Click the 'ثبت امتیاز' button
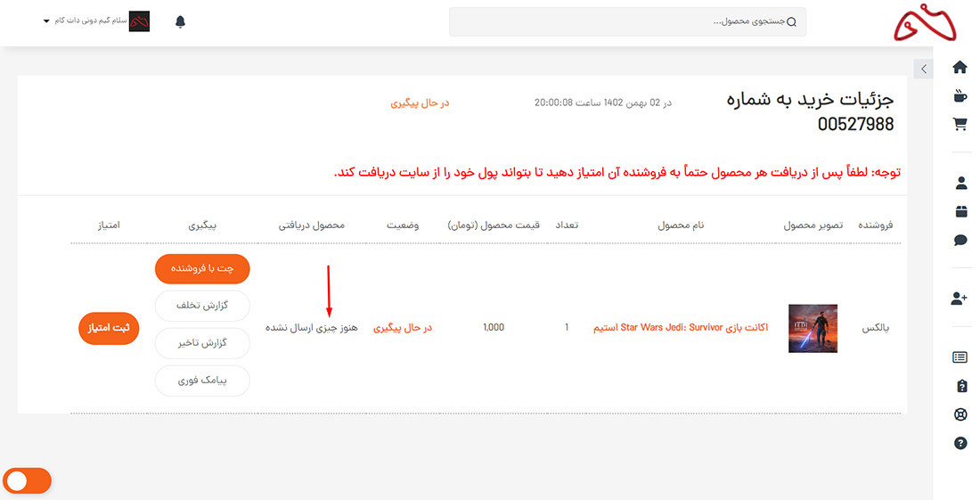The image size is (980, 500). [109, 328]
